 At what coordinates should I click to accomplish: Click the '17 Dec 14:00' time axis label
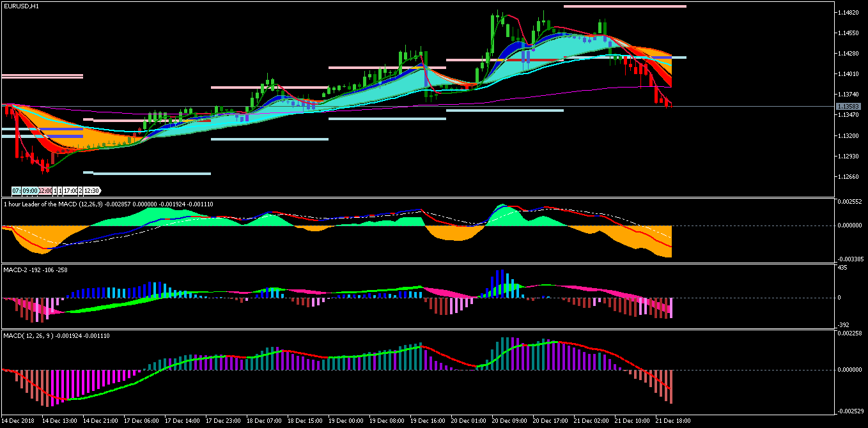pyautogui.click(x=182, y=422)
